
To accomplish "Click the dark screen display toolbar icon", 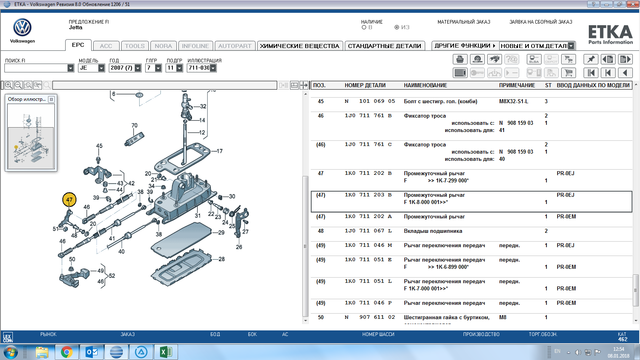I will [460, 73].
